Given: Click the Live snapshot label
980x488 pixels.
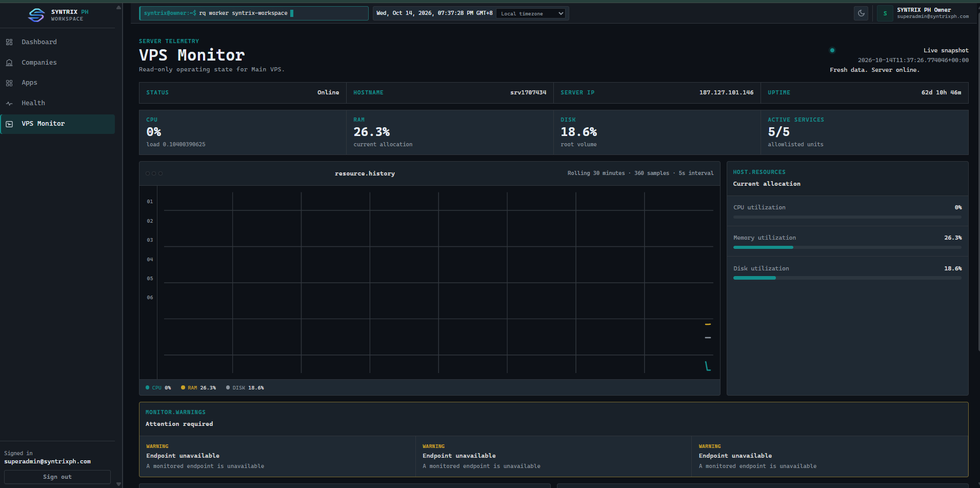Looking at the screenshot, I should (x=946, y=50).
